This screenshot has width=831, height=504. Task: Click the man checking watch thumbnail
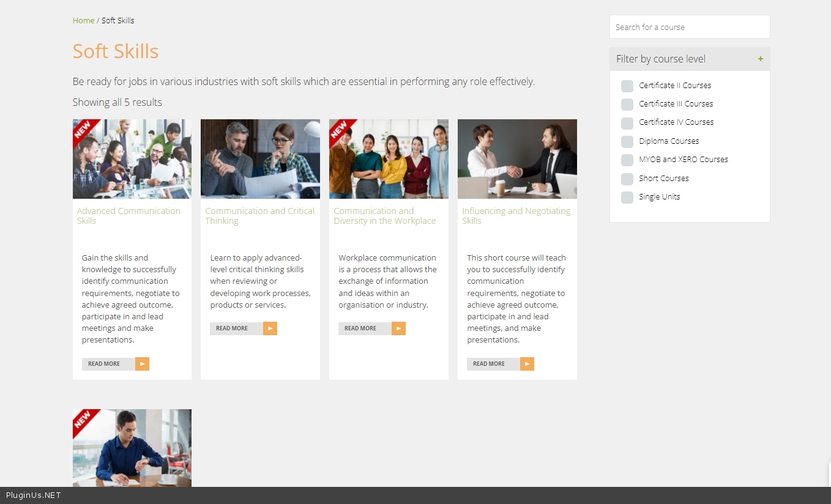point(132,448)
